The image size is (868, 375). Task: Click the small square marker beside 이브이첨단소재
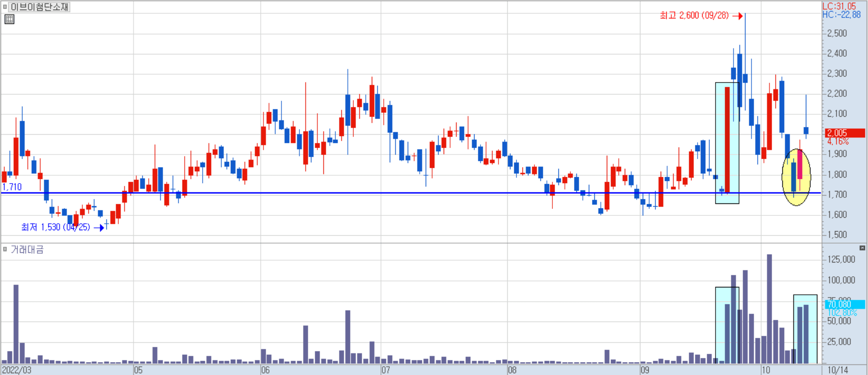(x=5, y=7)
